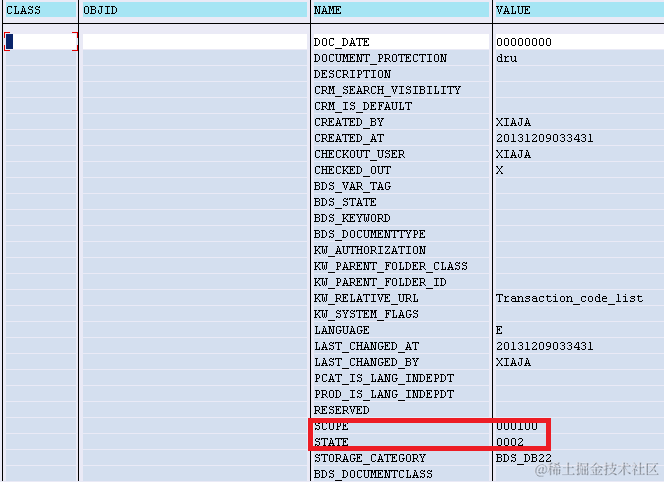This screenshot has width=664, height=482.
Task: Select the STATE value 0002
Action: pyautogui.click(x=579, y=442)
